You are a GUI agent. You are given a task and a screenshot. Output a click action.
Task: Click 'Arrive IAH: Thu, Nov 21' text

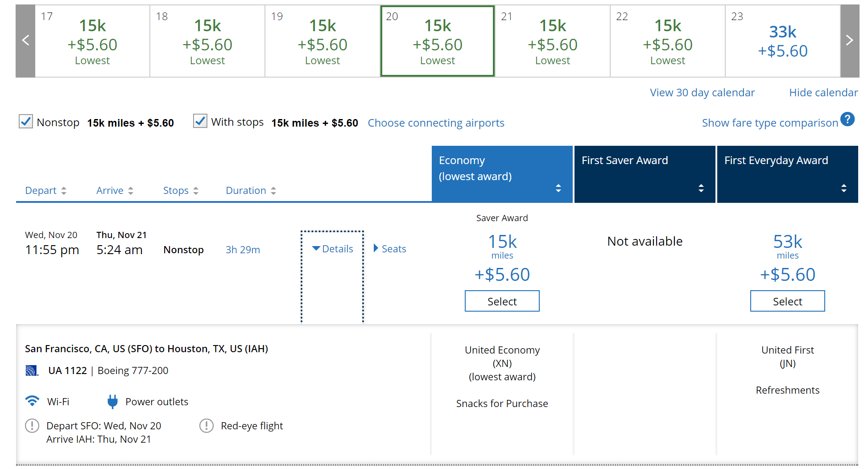(x=99, y=439)
